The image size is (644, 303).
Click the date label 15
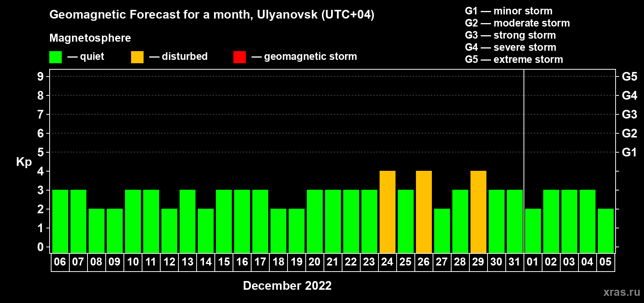click(224, 262)
